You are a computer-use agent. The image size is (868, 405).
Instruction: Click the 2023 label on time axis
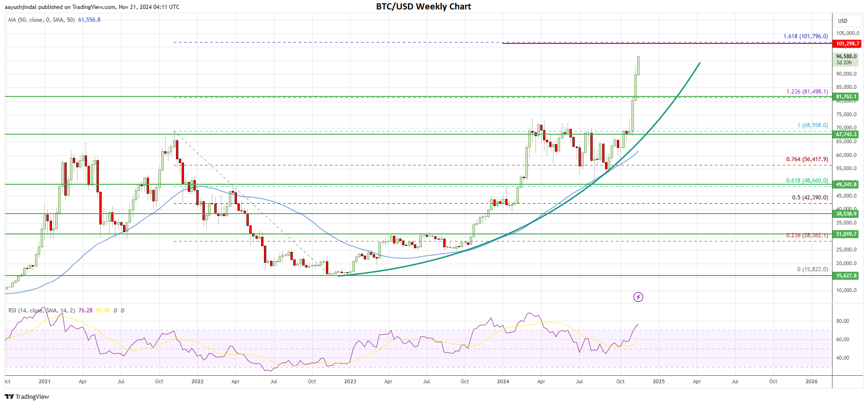coord(350,381)
